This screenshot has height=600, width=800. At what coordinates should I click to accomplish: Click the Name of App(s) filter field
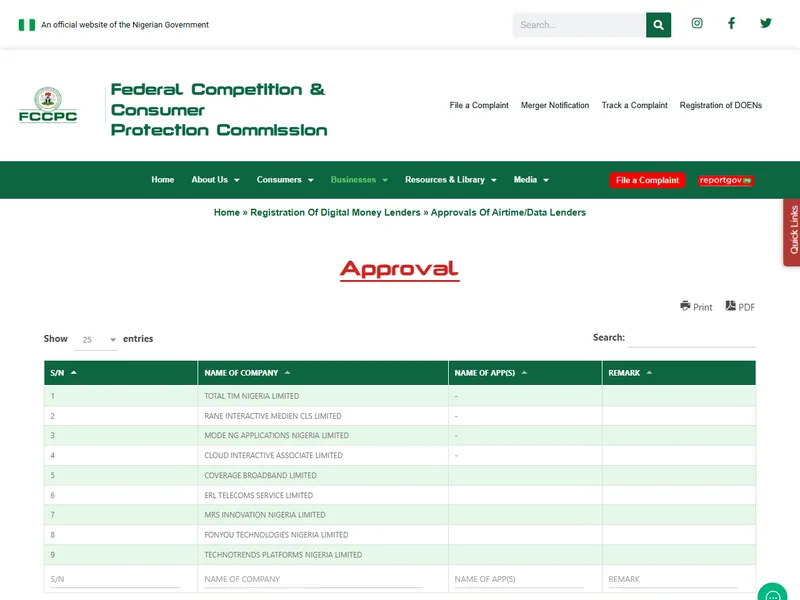[x=519, y=580]
